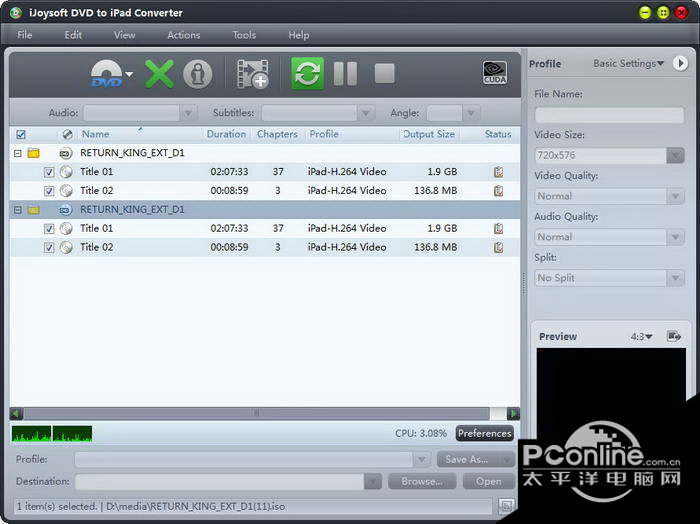Open the Basic Settings dropdown

pyautogui.click(x=629, y=63)
